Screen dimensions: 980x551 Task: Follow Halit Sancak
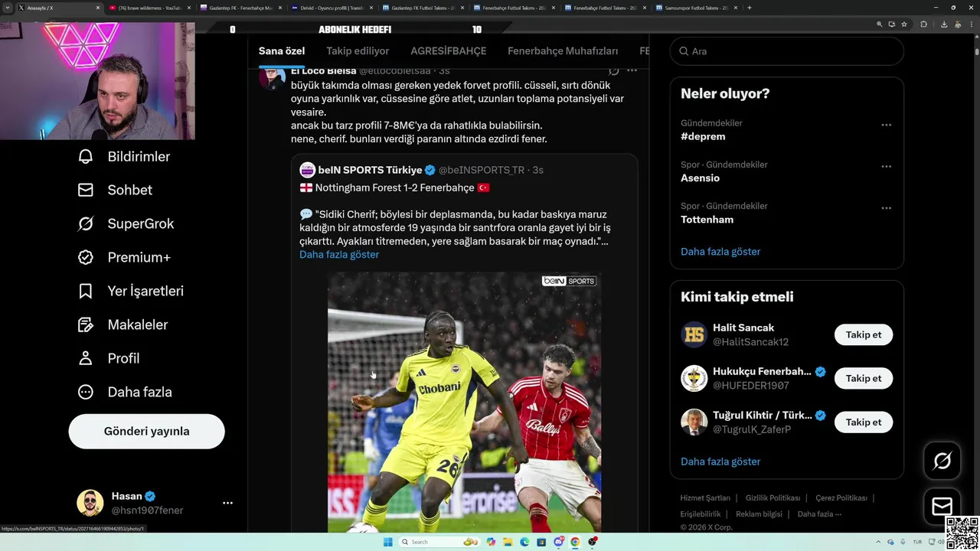tap(863, 334)
